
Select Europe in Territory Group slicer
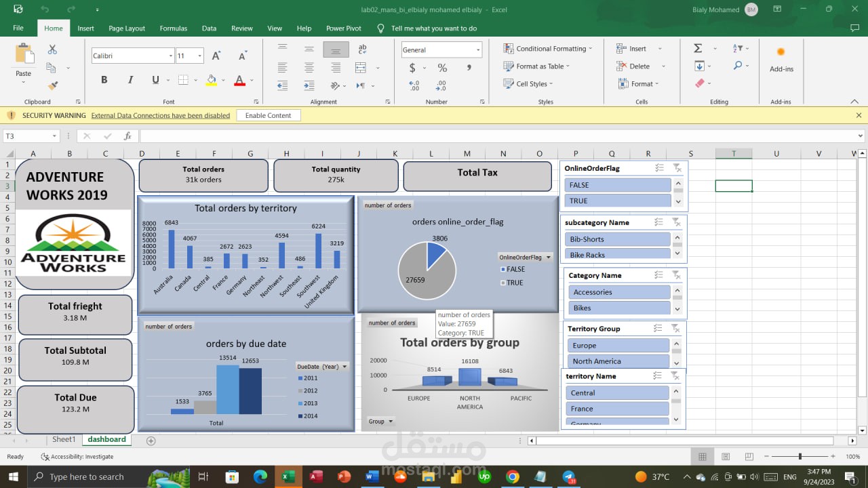[x=618, y=345]
